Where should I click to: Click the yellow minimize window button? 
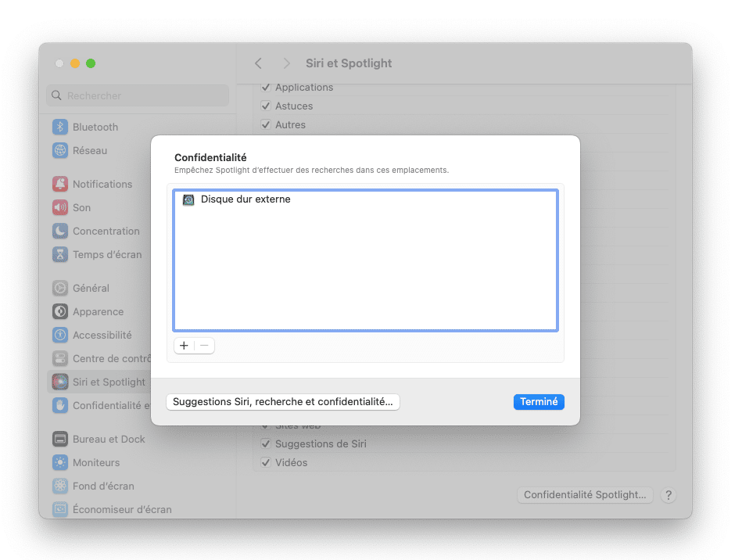(75, 63)
